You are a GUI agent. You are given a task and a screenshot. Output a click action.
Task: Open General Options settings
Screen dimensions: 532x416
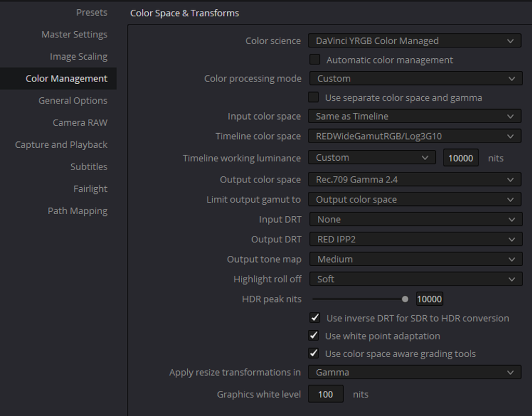[x=73, y=101]
